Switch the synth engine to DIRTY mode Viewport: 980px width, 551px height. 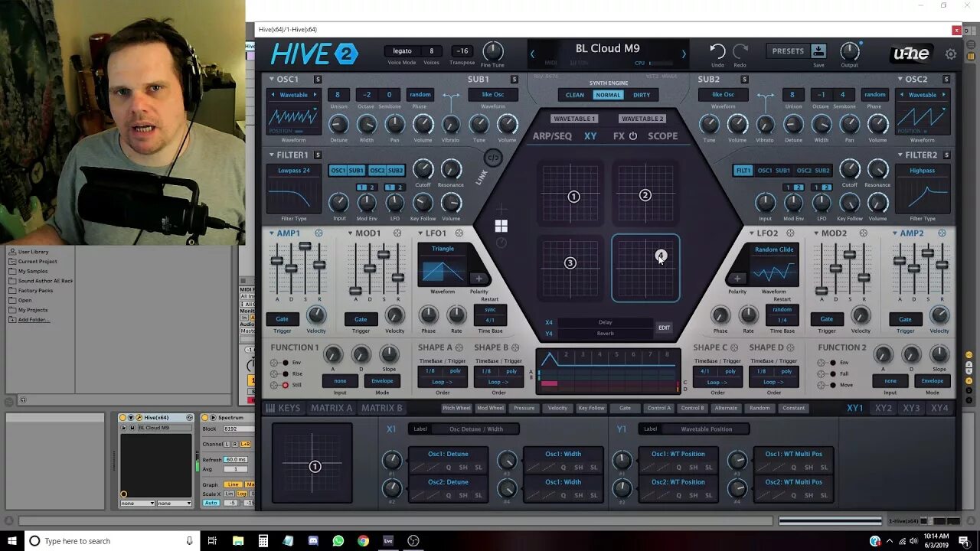pos(642,95)
